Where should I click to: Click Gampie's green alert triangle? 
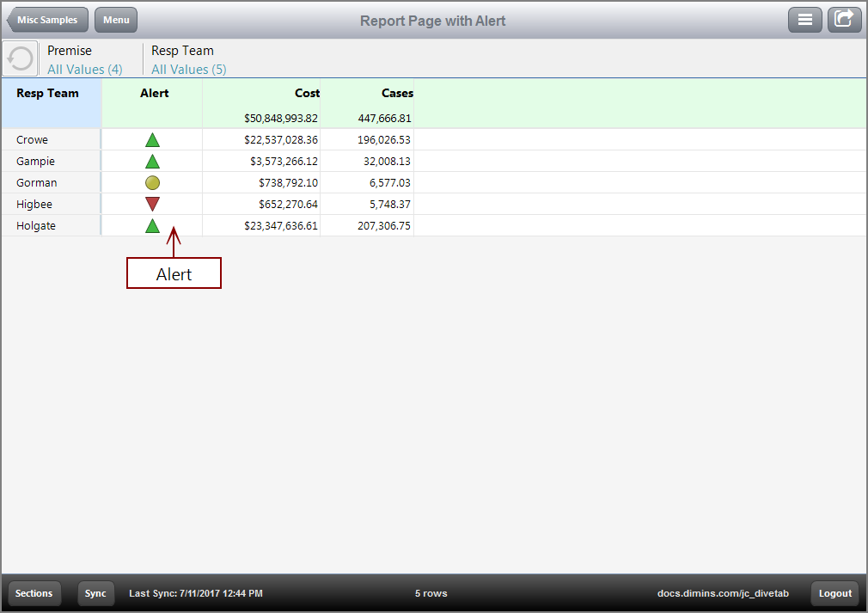(152, 161)
